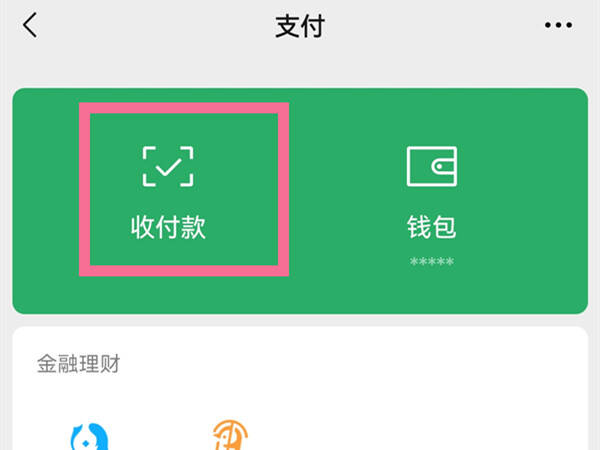
Task: Open the three-dot more options menu
Action: (x=558, y=25)
